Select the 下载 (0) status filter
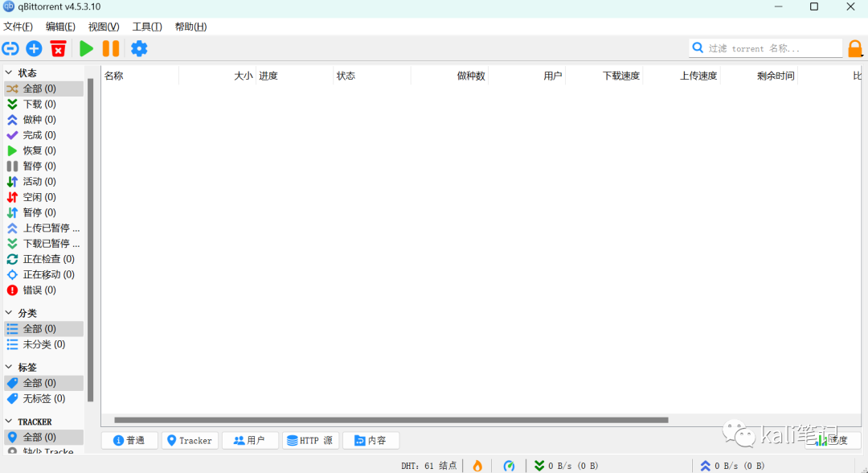The width and height of the screenshot is (868, 473). point(43,104)
